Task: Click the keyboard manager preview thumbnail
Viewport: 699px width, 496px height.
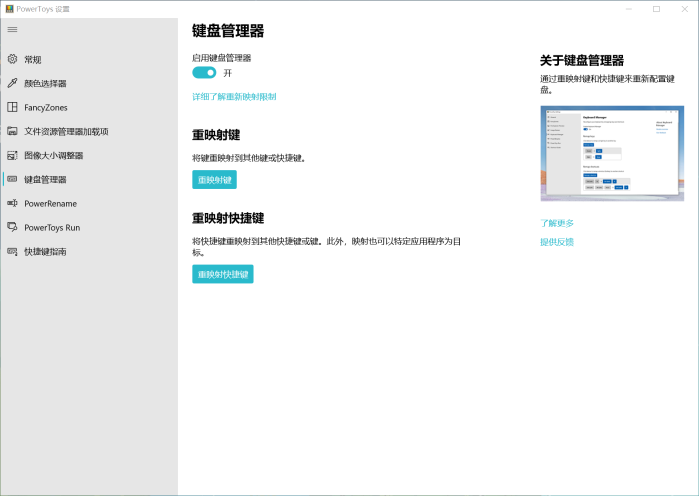Action: click(x=612, y=153)
